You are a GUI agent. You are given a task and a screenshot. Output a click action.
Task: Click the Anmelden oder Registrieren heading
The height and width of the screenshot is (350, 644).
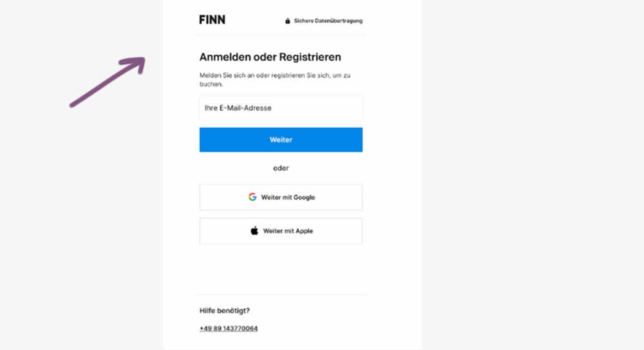270,57
